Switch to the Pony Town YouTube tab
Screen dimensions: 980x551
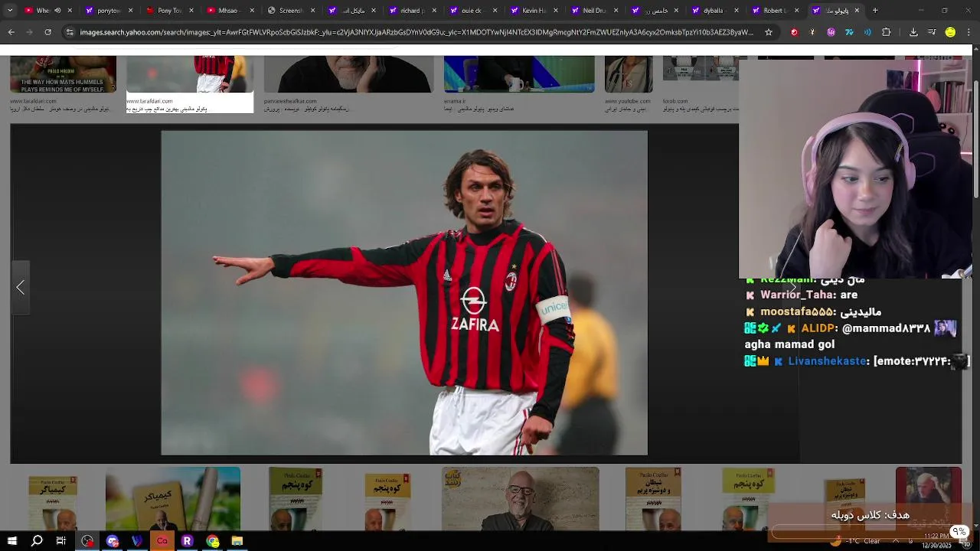click(169, 11)
